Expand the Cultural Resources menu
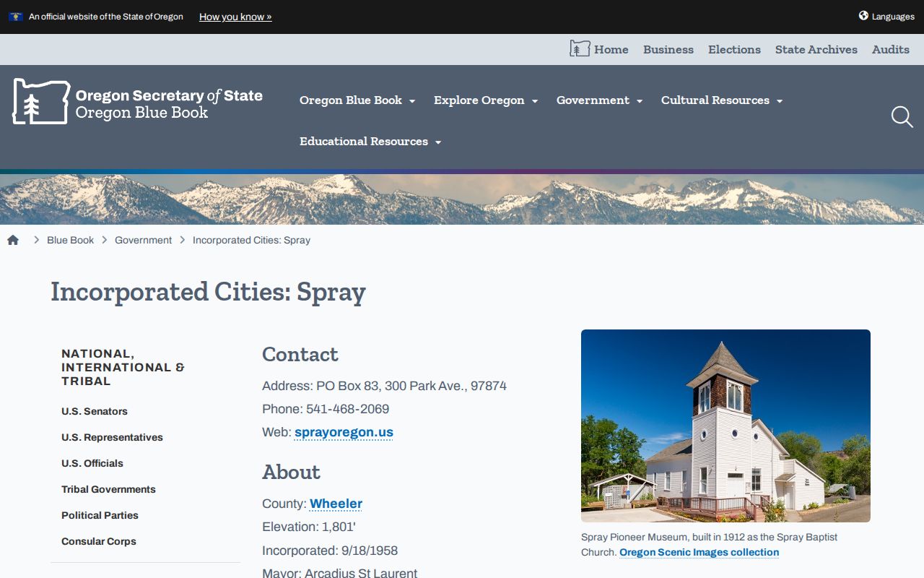Screen dimensions: 924x578 pyautogui.click(x=722, y=100)
